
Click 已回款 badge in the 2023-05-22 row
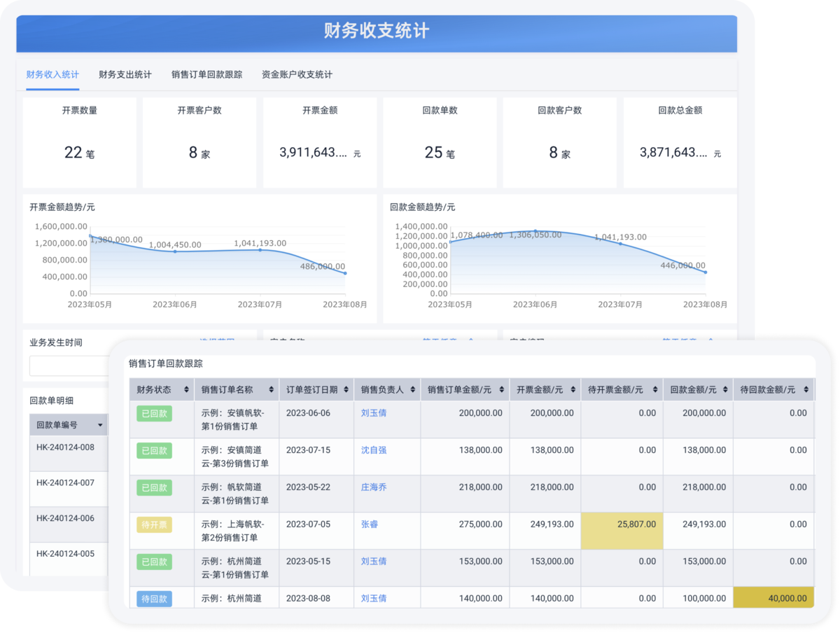[x=154, y=487]
